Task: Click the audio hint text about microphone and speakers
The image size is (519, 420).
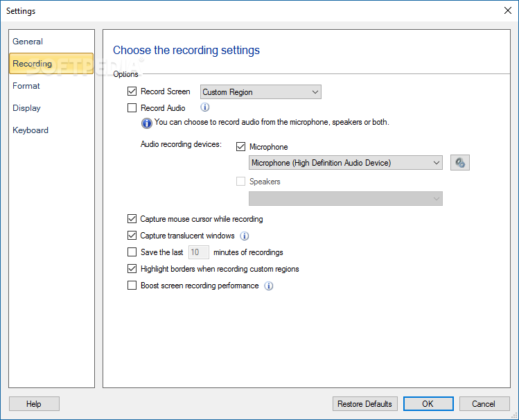Action: point(272,122)
